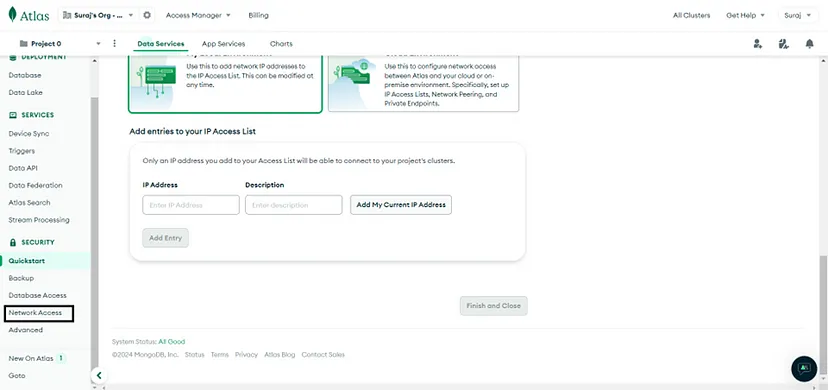
Task: Open the support chat bubble
Action: tap(804, 369)
